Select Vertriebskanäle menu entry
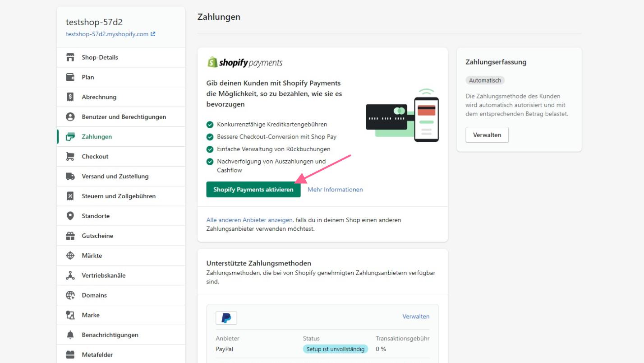The image size is (644, 363). [121, 276]
